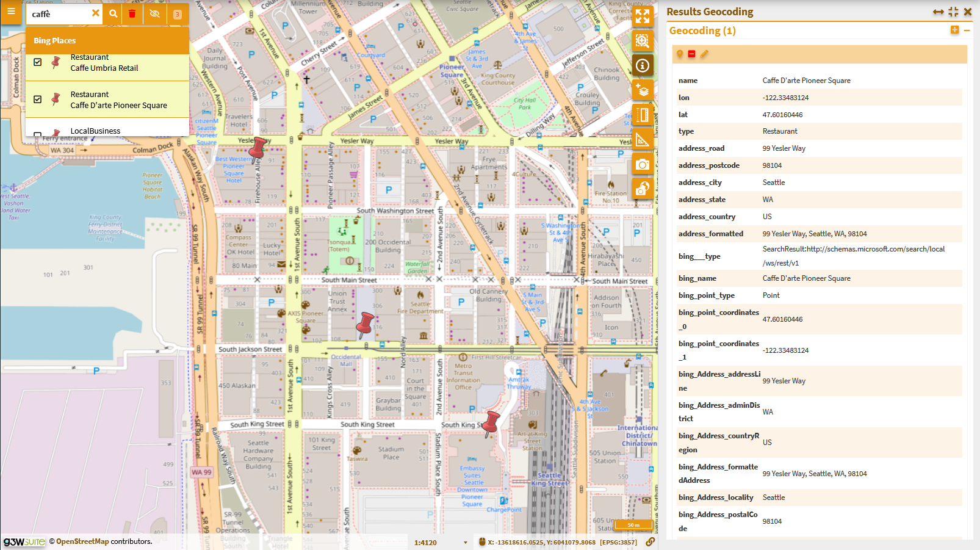
Task: Zoom to full map extent tool
Action: (643, 16)
